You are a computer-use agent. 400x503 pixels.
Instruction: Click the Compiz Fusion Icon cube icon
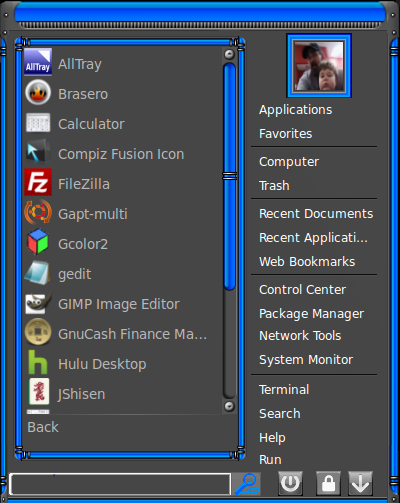coord(38,152)
